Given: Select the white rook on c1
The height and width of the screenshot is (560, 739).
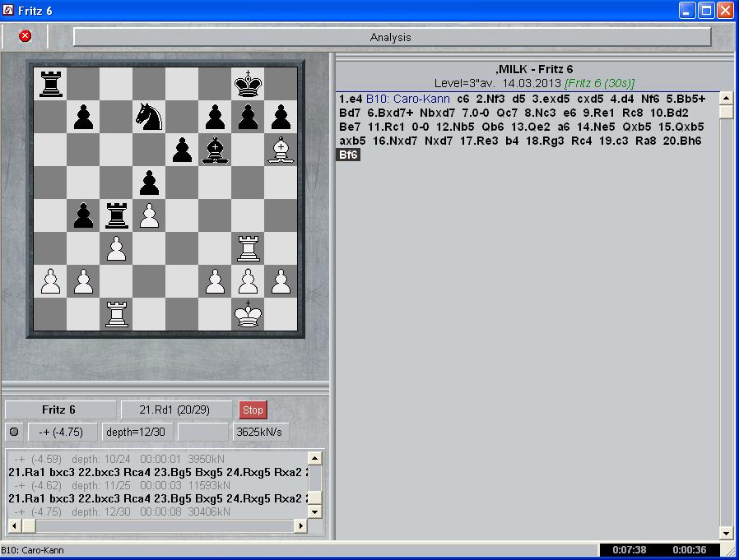Looking at the screenshot, I should coord(116,314).
